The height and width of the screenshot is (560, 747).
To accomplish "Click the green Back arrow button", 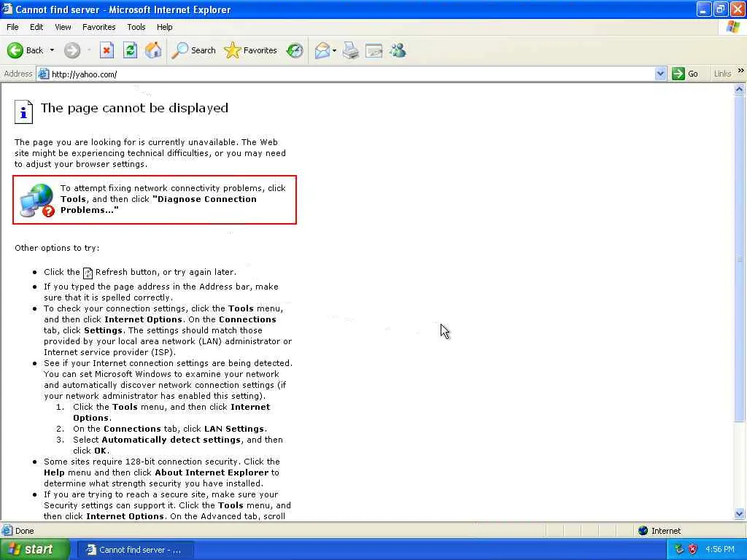I will click(15, 50).
